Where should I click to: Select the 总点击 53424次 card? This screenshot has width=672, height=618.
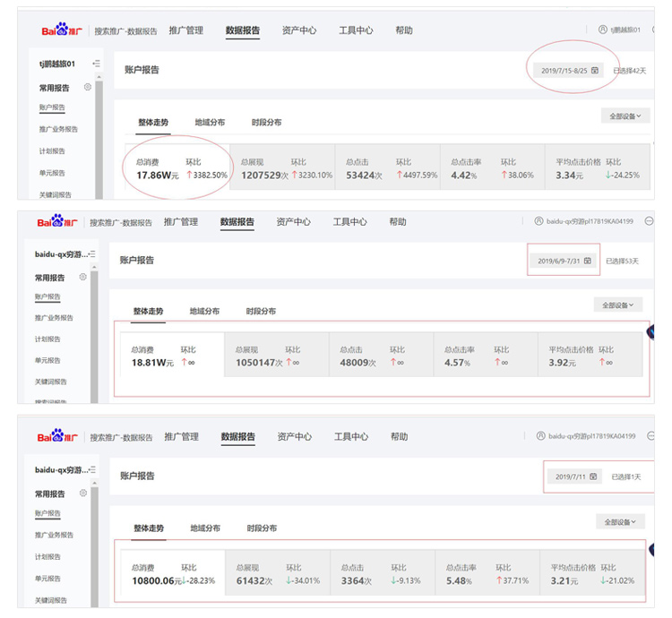tap(387, 167)
